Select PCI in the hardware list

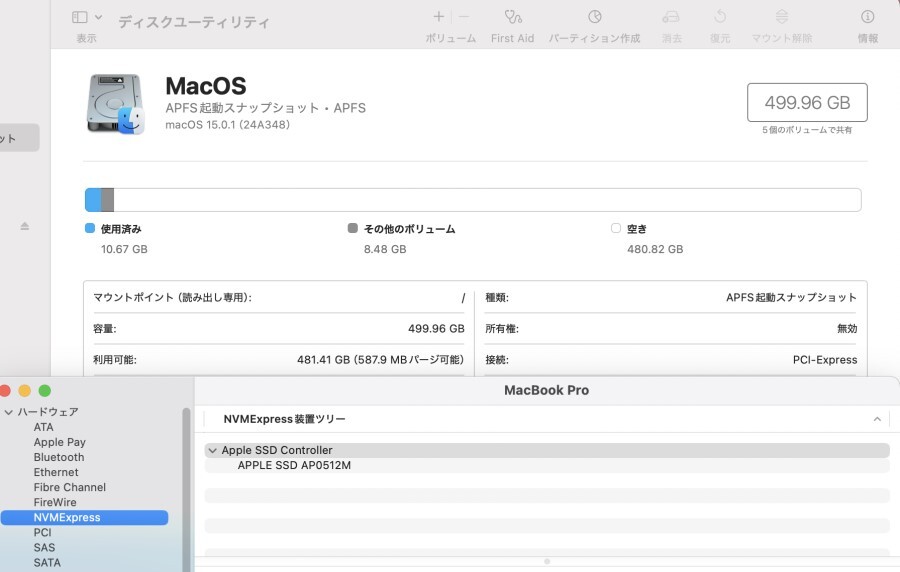tap(42, 532)
